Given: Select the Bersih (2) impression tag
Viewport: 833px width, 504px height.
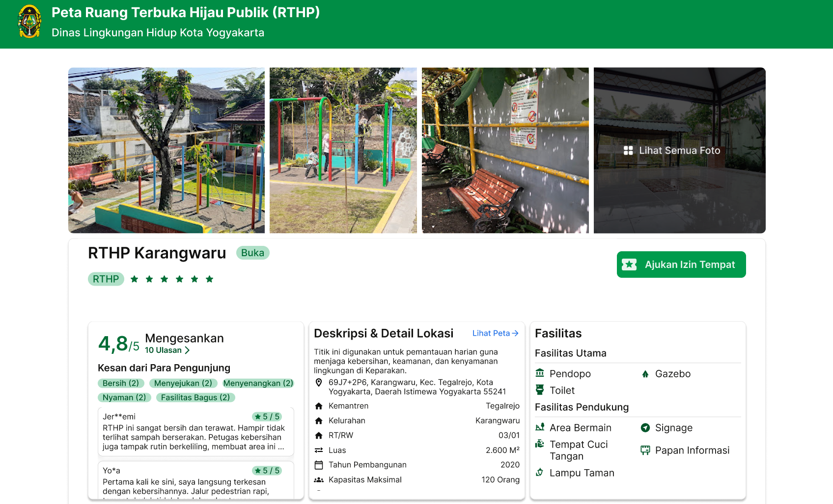Looking at the screenshot, I should pyautogui.click(x=121, y=383).
